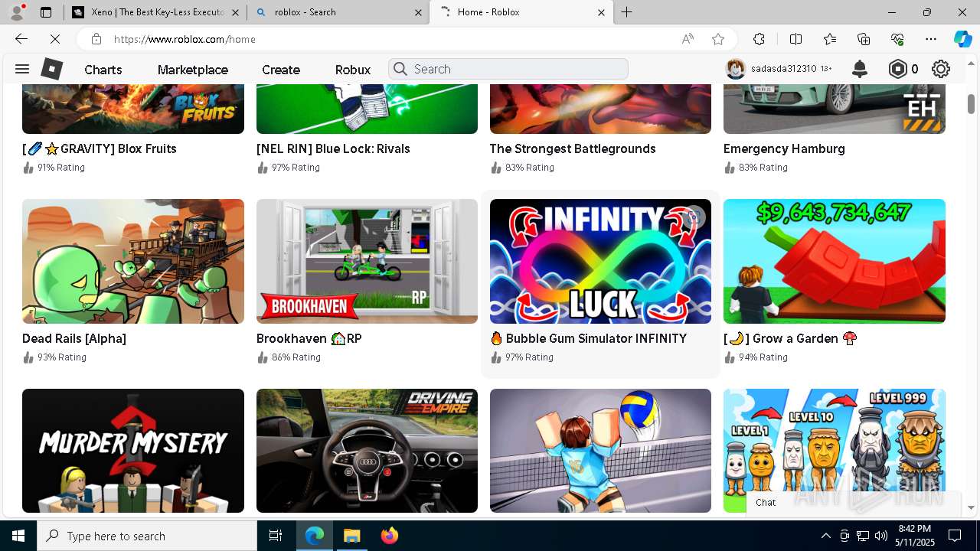Open Browser essentials heart icon
Screen dimensions: 980x551
pyautogui.click(x=897, y=39)
